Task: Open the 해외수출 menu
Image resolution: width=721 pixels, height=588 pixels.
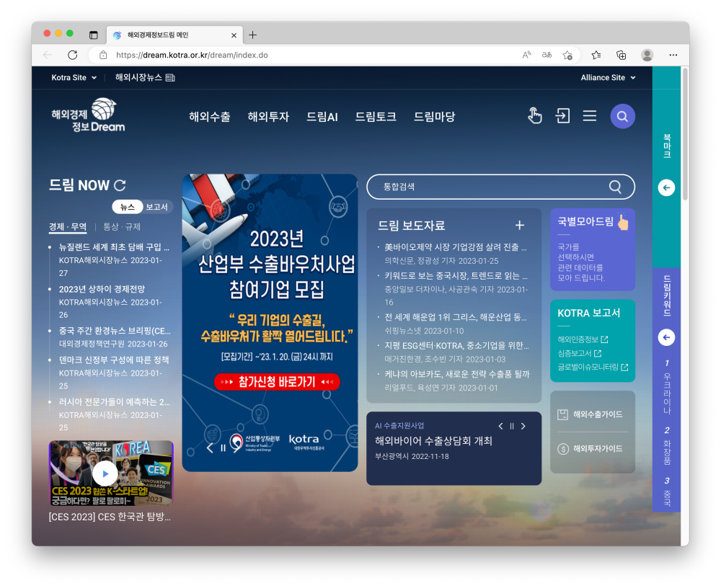Action: pyautogui.click(x=209, y=117)
